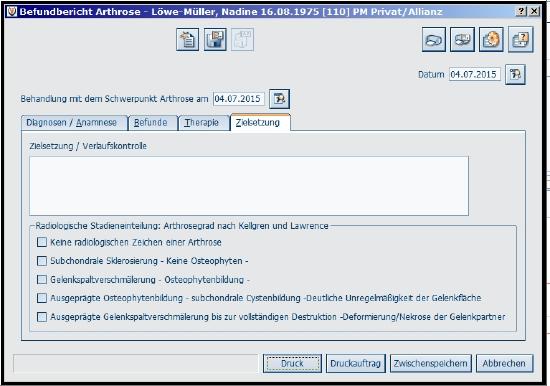
Task: Click the 'Behandlung mit dem Schwerpunkt Arthrose am' label
Action: coord(114,99)
